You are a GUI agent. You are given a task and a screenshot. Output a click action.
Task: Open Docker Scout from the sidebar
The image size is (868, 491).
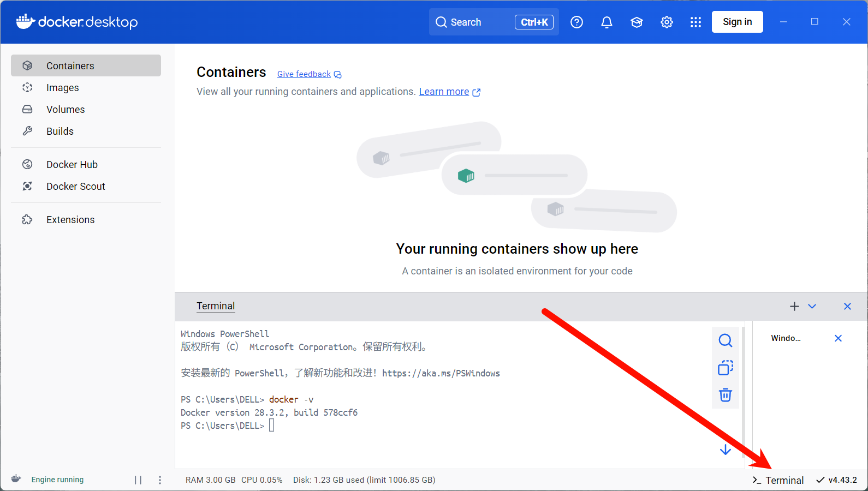tap(86, 186)
